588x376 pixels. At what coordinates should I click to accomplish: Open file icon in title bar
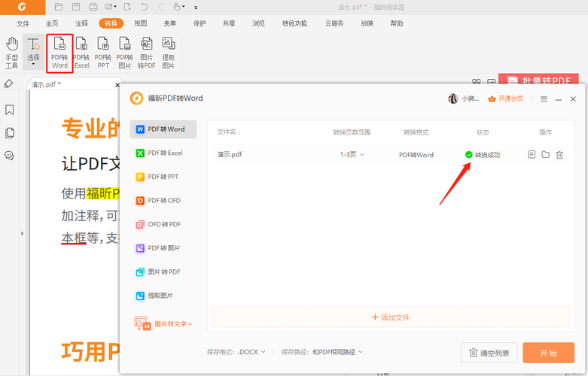pyautogui.click(x=59, y=7)
